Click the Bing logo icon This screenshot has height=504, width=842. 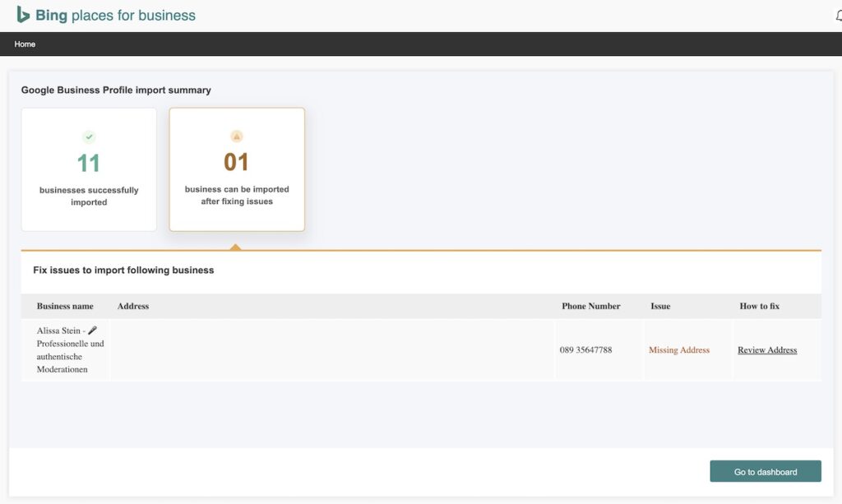22,15
